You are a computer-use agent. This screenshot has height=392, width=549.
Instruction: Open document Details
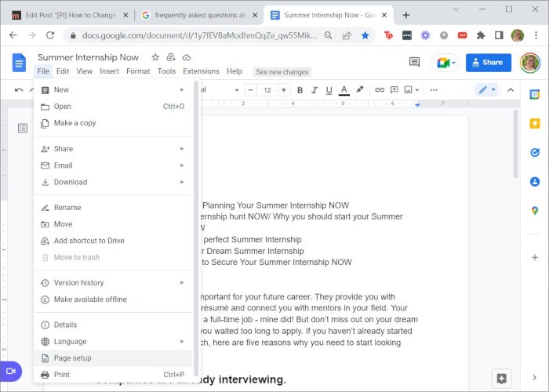[113, 325]
